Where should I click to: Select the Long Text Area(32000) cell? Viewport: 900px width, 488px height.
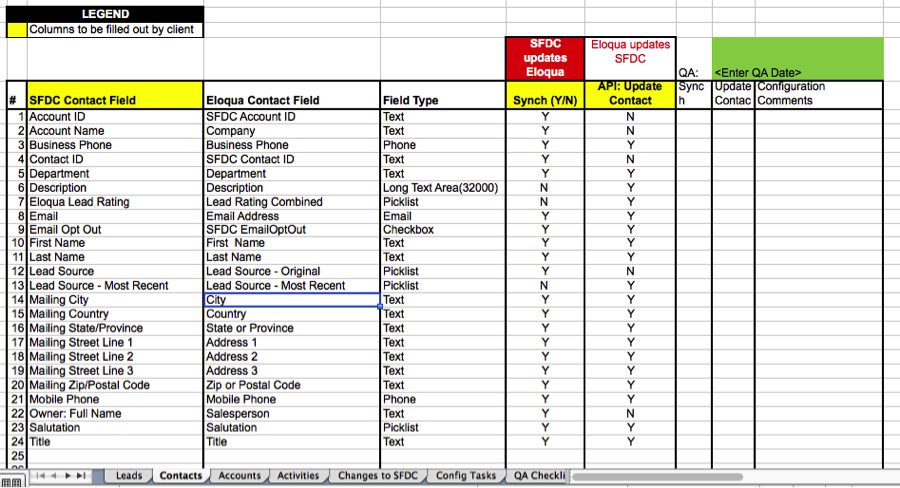(x=443, y=188)
